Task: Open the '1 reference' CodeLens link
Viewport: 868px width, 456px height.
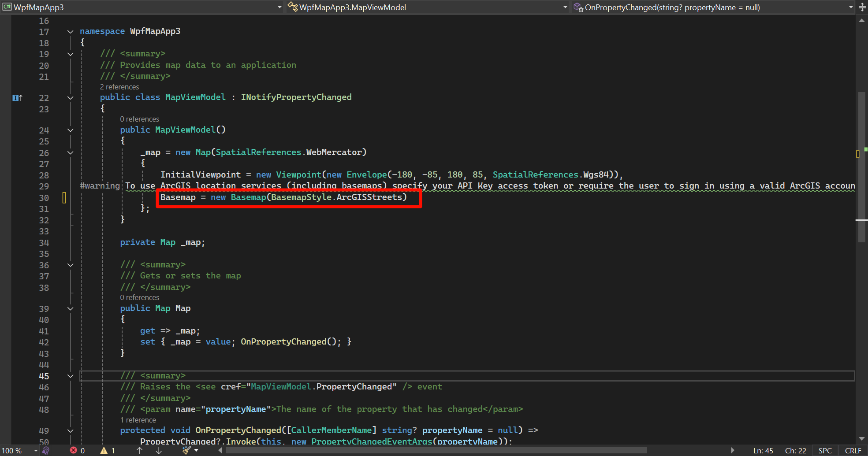Action: [138, 420]
